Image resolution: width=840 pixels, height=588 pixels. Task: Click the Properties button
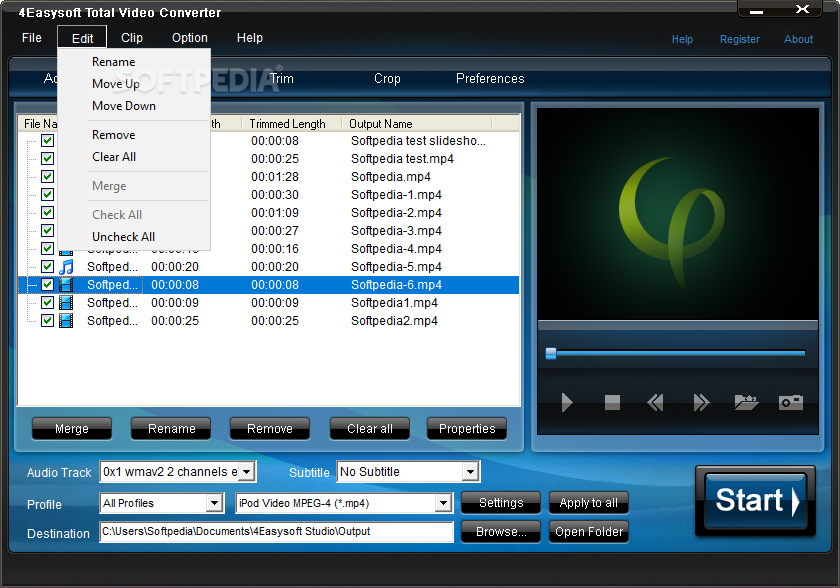click(x=467, y=429)
